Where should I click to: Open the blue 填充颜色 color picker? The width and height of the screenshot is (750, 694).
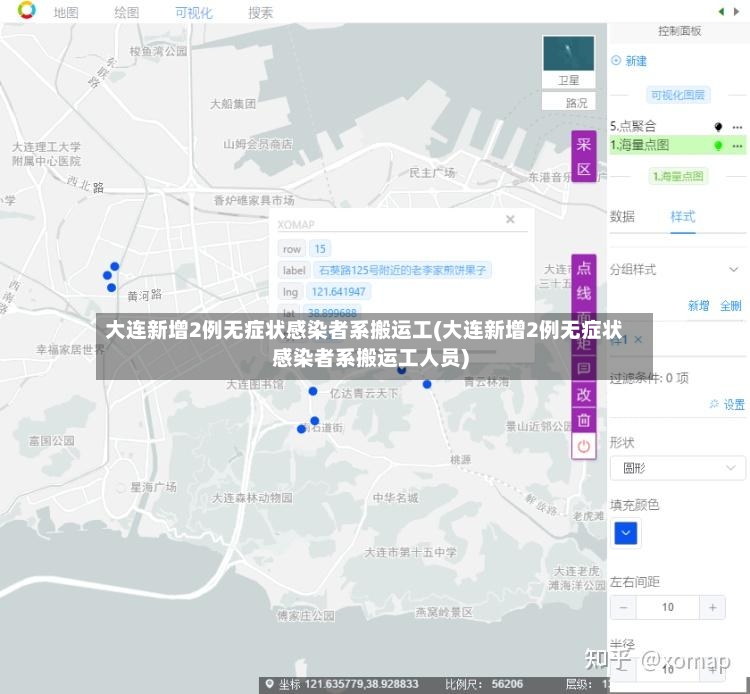tap(626, 533)
